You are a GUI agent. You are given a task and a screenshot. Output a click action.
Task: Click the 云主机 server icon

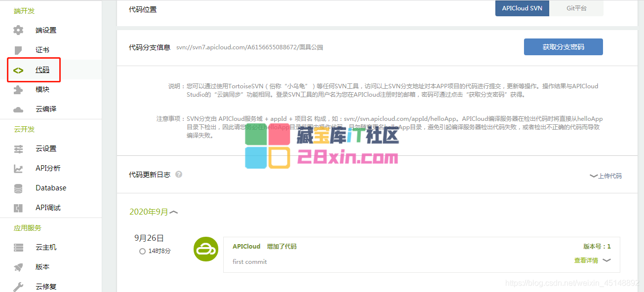(18, 247)
